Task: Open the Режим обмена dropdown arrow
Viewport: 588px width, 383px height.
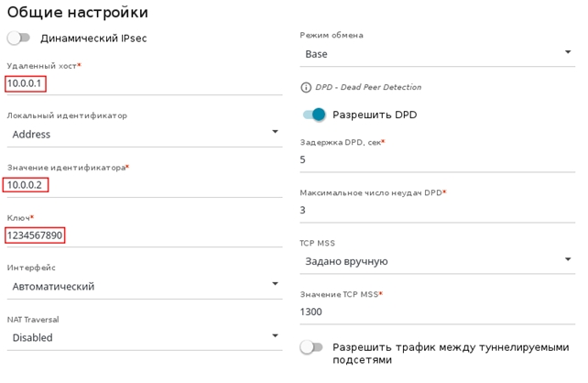Action: pos(568,53)
